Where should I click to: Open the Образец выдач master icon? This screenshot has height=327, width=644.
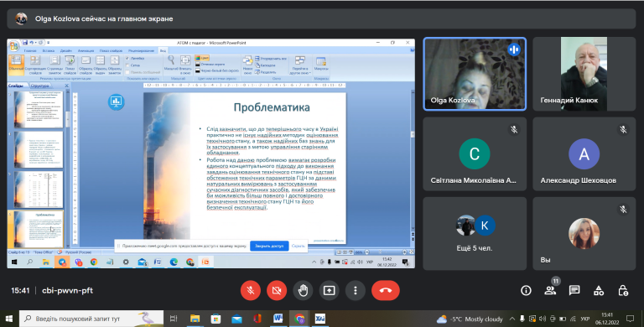pos(100,65)
